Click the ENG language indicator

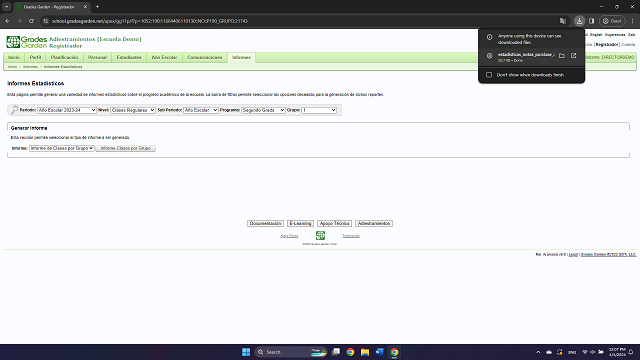(x=572, y=352)
